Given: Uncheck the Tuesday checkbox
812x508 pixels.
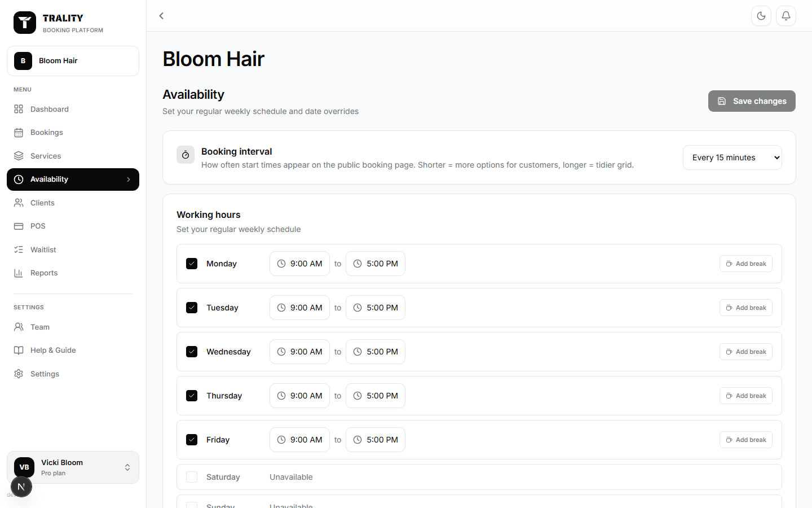Looking at the screenshot, I should coord(192,308).
